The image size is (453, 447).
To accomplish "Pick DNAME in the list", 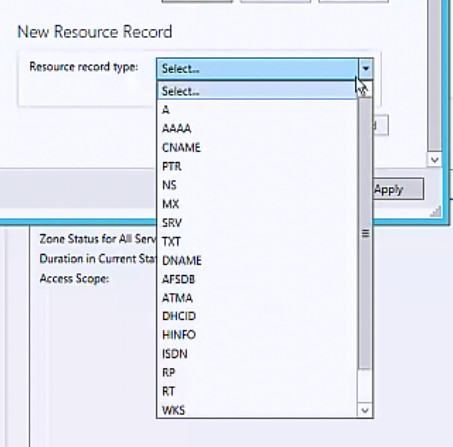I will (x=257, y=260).
